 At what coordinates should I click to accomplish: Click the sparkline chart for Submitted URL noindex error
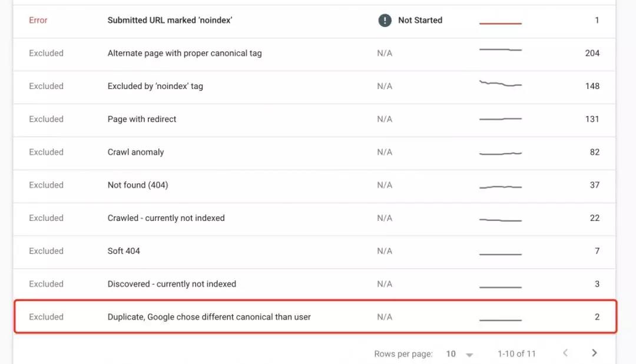tap(501, 20)
